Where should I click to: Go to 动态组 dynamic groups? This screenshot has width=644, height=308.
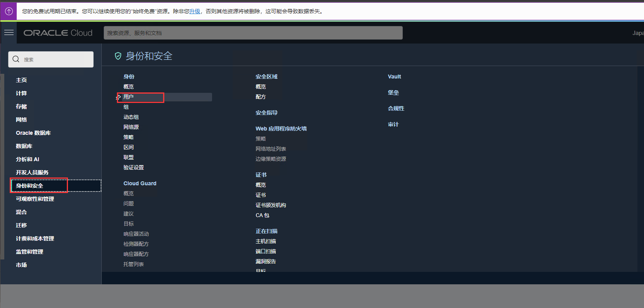pyautogui.click(x=131, y=117)
